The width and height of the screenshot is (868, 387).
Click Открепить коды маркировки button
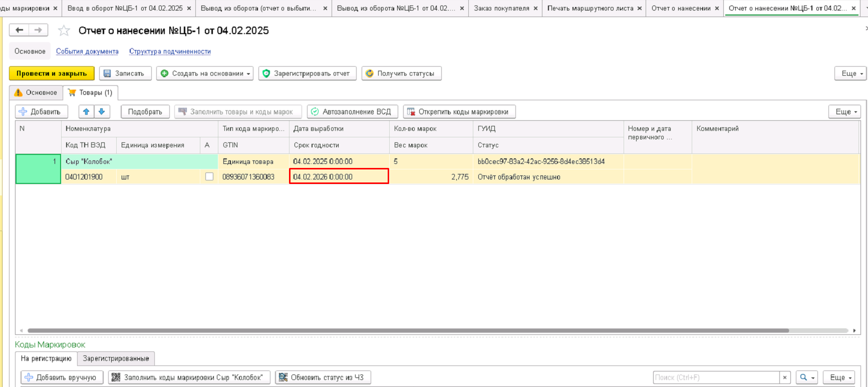459,112
